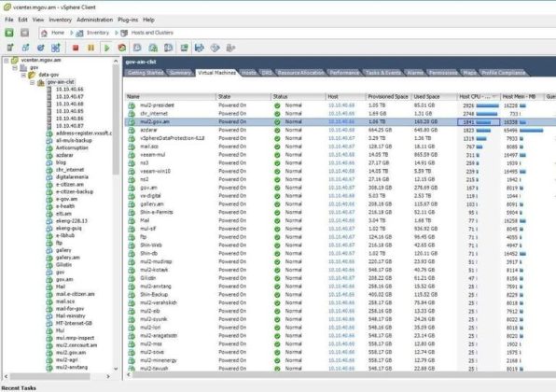556x392 pixels.
Task: Click the Take Snapshot toolbar icon
Action: click(x=137, y=48)
